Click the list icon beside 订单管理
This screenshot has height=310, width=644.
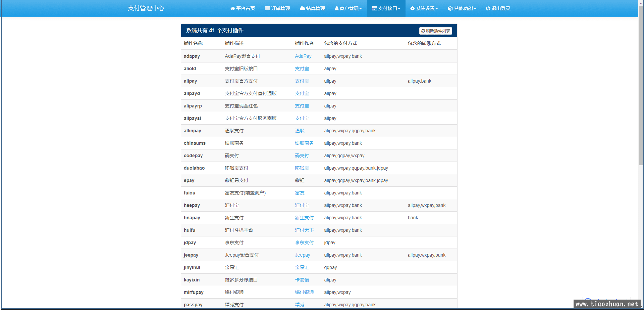(267, 8)
